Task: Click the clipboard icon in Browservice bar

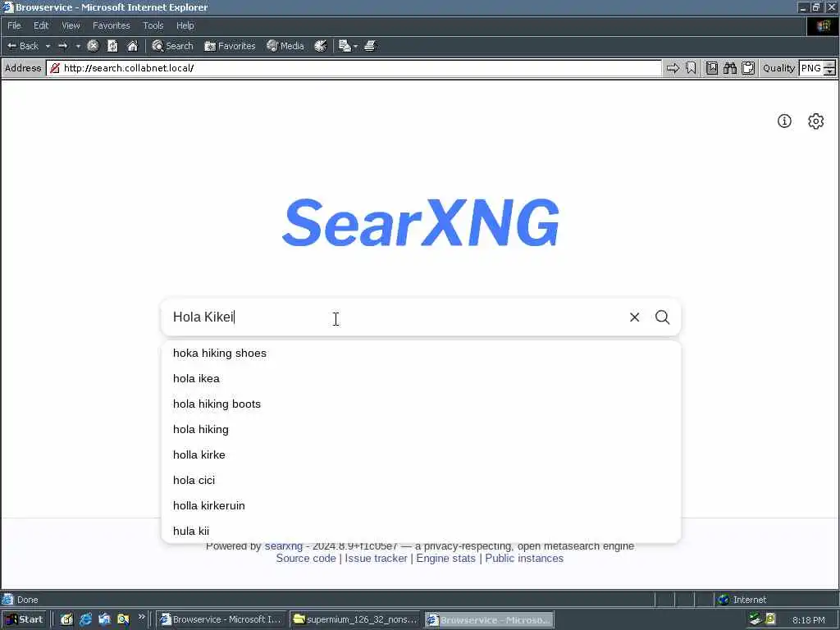Action: point(748,68)
